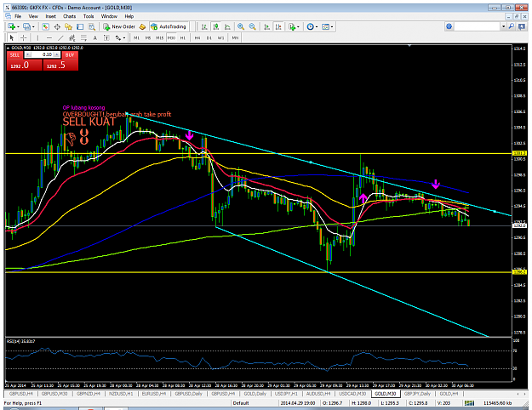Open the View menu
Image resolution: width=532 pixels, height=410 pixels.
(x=33, y=16)
